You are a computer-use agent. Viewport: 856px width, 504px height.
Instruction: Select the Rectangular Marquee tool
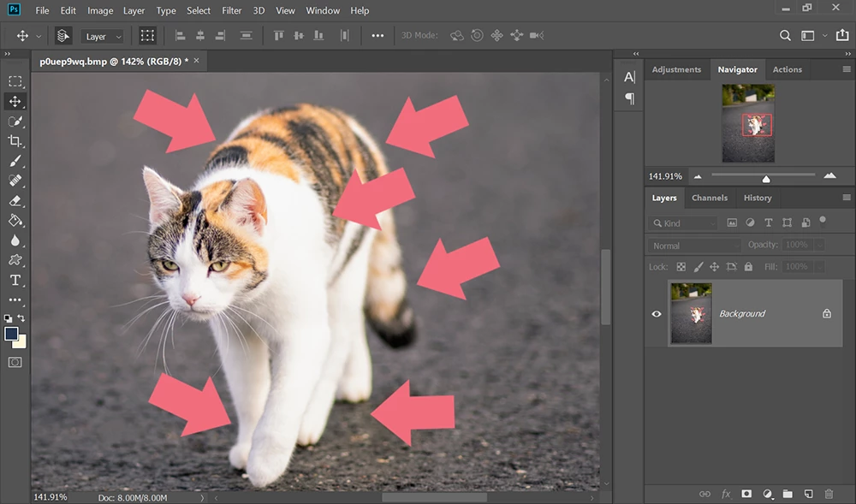coord(15,81)
